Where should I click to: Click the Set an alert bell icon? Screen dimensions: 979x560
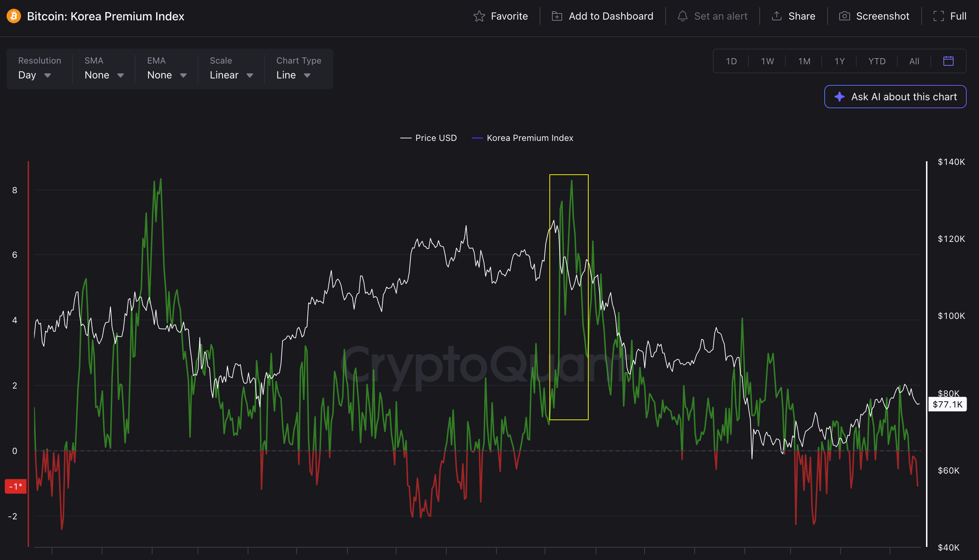[x=683, y=16]
